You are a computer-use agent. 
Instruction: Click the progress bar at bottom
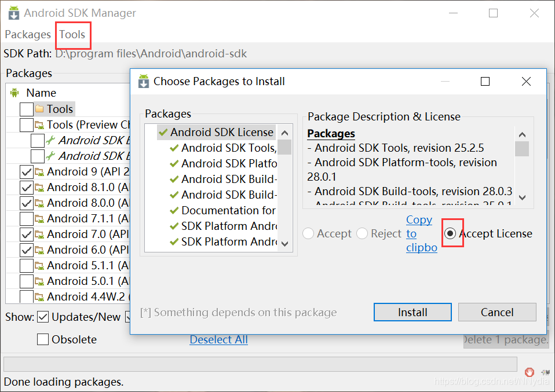click(x=260, y=364)
